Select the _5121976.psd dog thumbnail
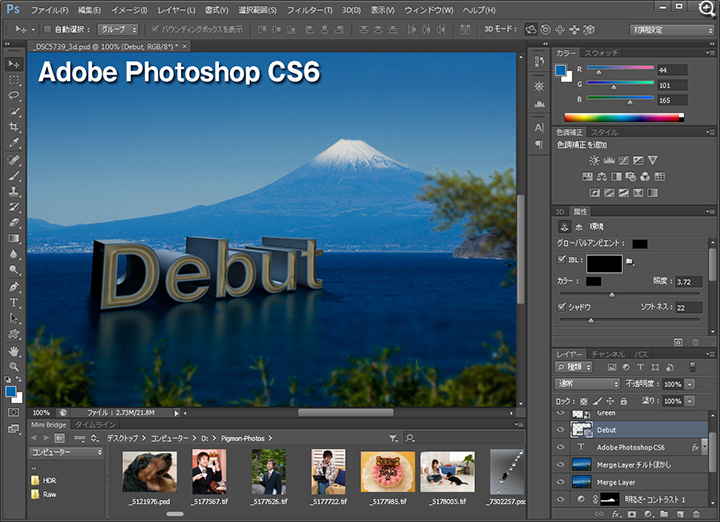Screen dimensions: 720x522 [150, 472]
